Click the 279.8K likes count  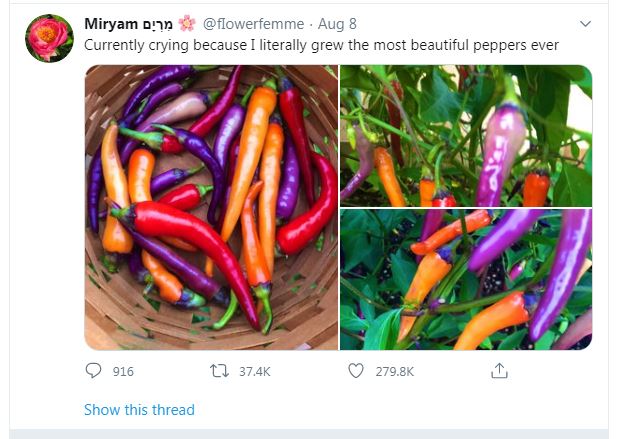pos(394,371)
